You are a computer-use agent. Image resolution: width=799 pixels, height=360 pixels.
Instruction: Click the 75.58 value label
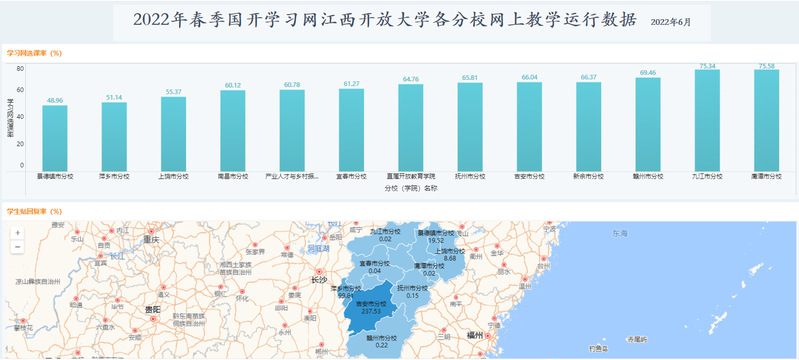767,66
